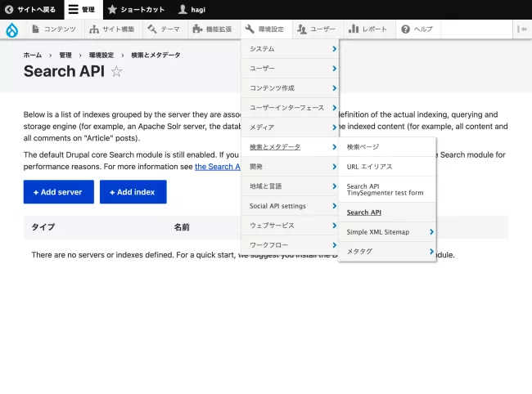This screenshot has width=532, height=394.
Task: Click the document icon beside コンテンツ
Action: pyautogui.click(x=35, y=29)
